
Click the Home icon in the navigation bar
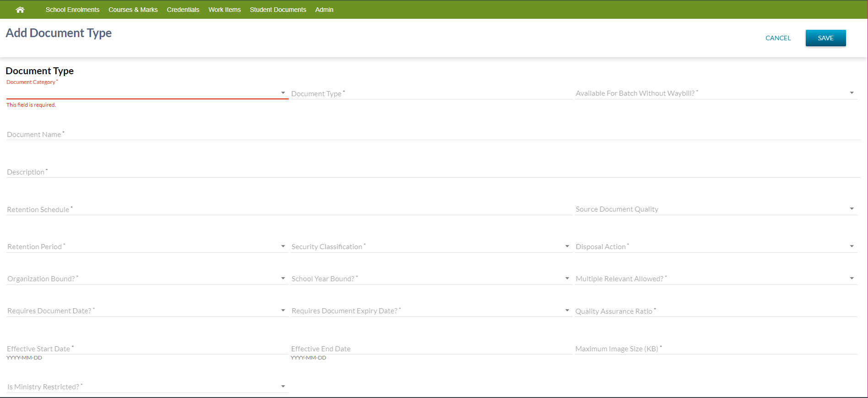[x=20, y=10]
